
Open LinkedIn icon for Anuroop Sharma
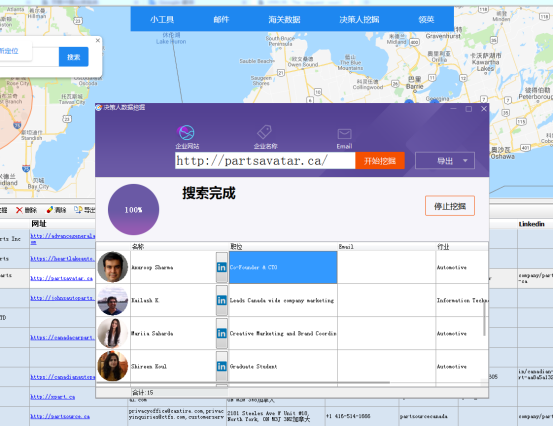pos(222,267)
